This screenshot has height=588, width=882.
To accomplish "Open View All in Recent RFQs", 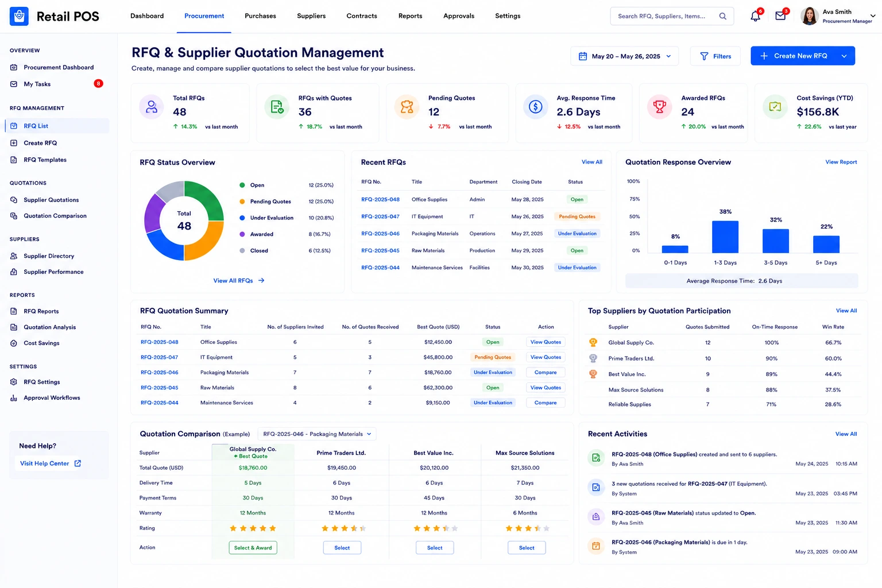I will click(592, 162).
